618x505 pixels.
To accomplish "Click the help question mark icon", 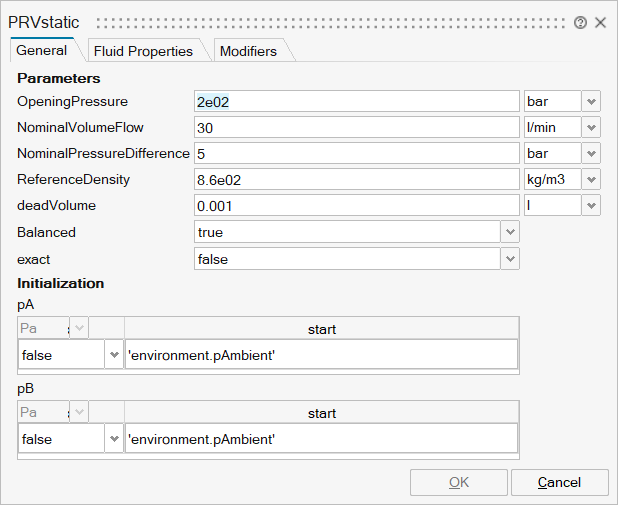I will pos(580,22).
